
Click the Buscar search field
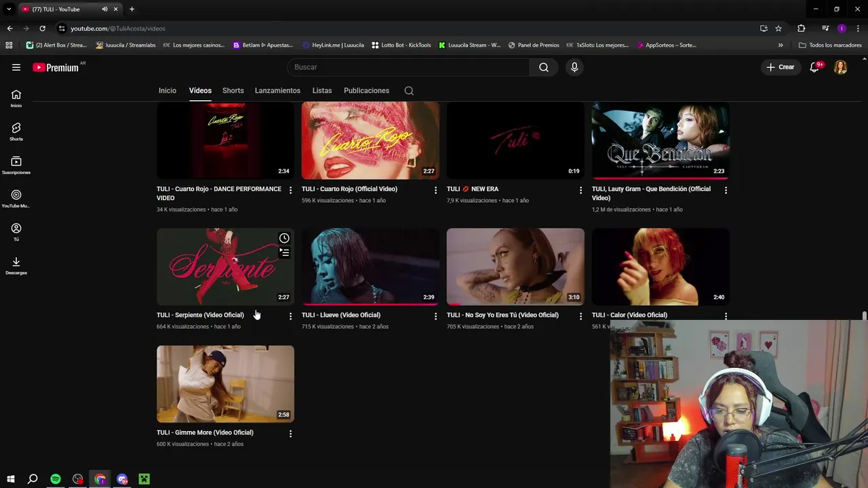click(x=409, y=67)
